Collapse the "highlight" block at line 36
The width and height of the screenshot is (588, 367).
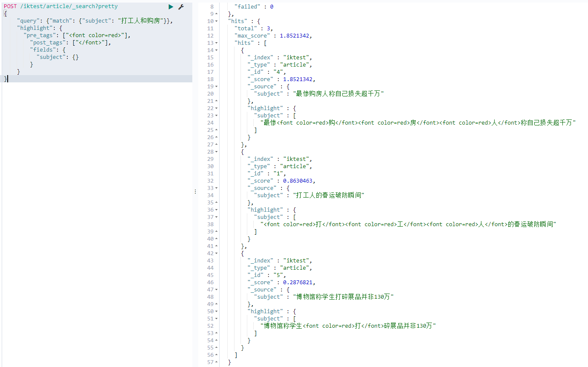coord(216,210)
